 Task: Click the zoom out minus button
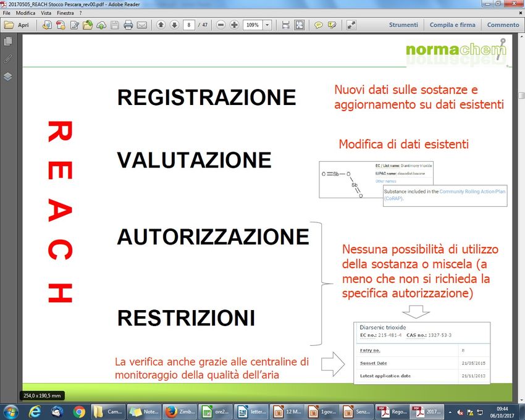pyautogui.click(x=221, y=25)
